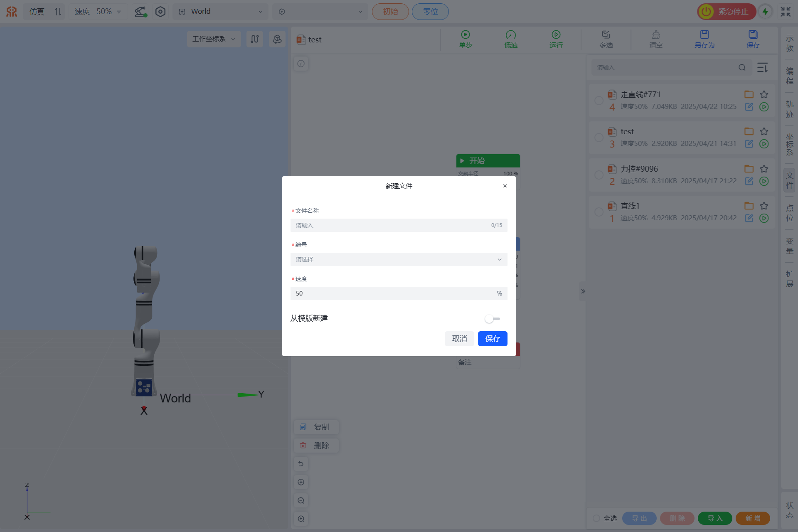Toggle the 从模版新建 switch
This screenshot has width=798, height=532.
coord(492,319)
